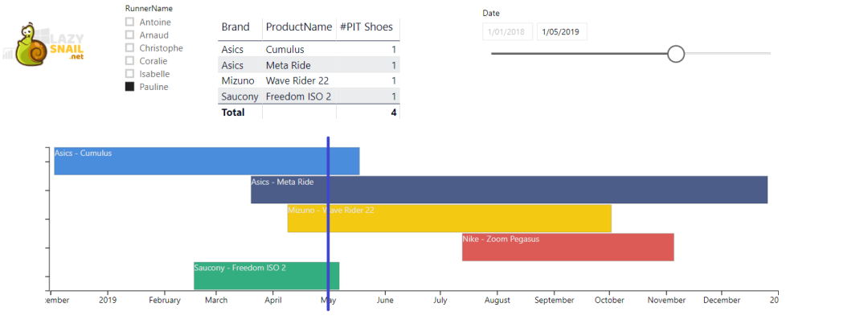Check the Arnaud runner checkbox
The image size is (868, 324).
click(129, 35)
